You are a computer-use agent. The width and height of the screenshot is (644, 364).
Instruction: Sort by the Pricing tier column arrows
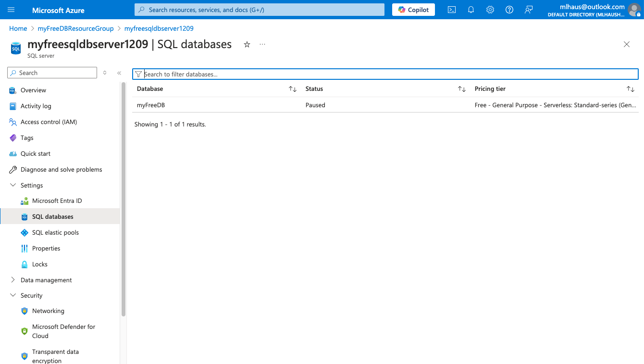click(x=631, y=89)
